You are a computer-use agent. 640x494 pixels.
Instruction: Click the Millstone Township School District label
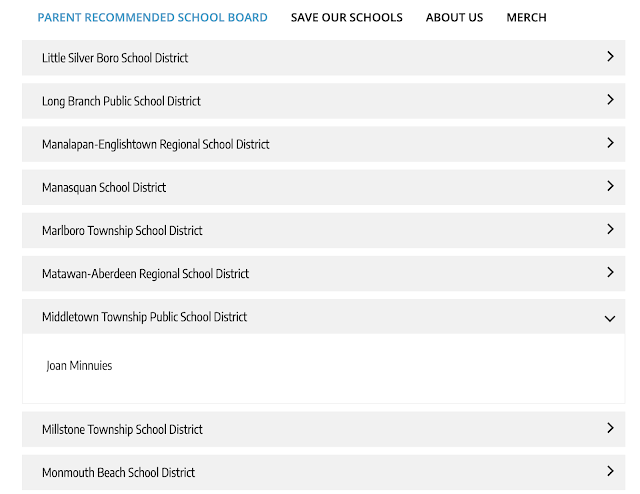tap(122, 429)
